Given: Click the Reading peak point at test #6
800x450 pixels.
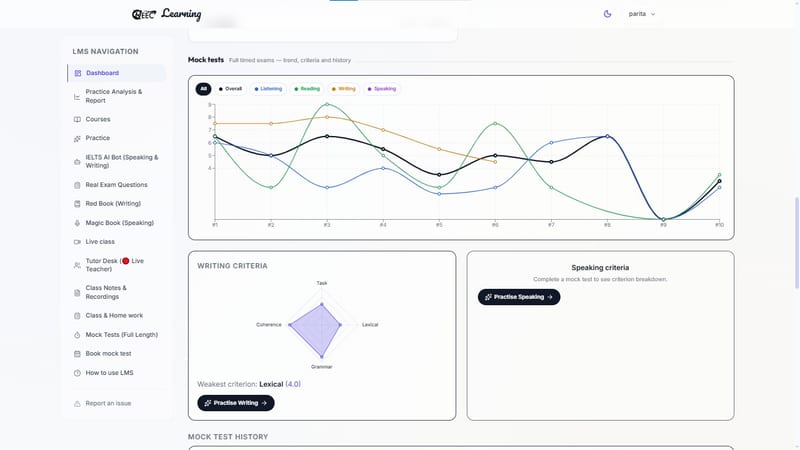Looking at the screenshot, I should pos(495,123).
